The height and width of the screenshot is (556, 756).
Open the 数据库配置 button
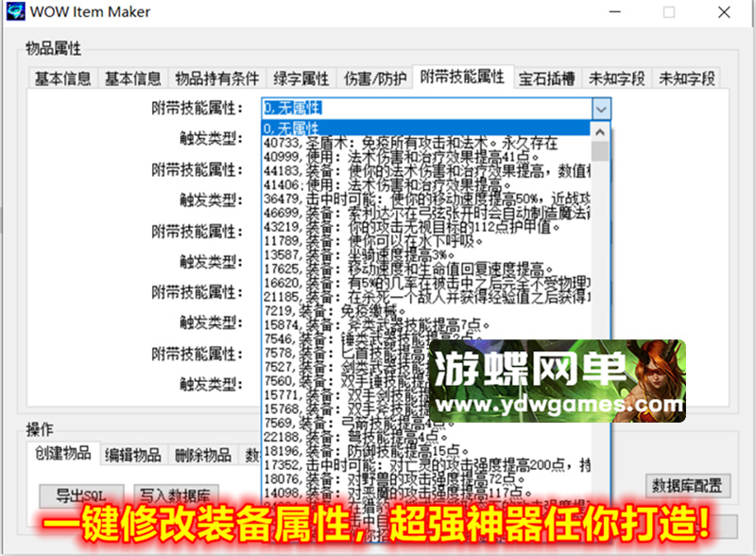688,485
